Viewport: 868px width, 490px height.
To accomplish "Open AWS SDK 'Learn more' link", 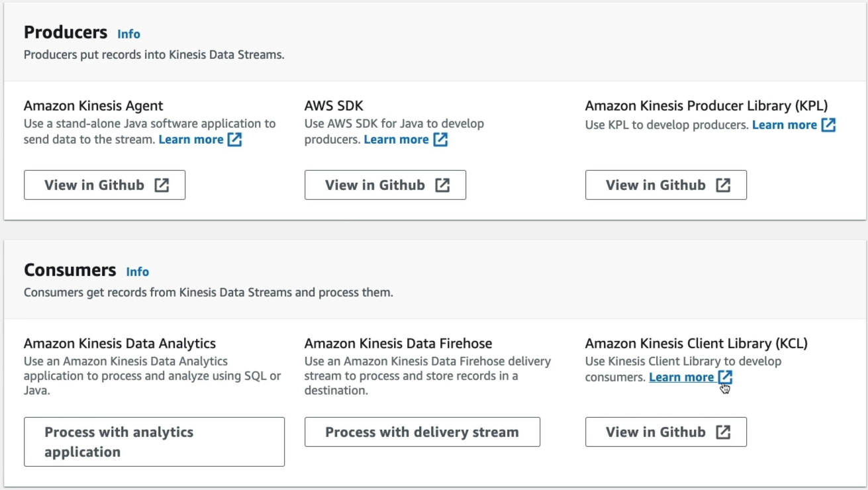I will (x=396, y=140).
